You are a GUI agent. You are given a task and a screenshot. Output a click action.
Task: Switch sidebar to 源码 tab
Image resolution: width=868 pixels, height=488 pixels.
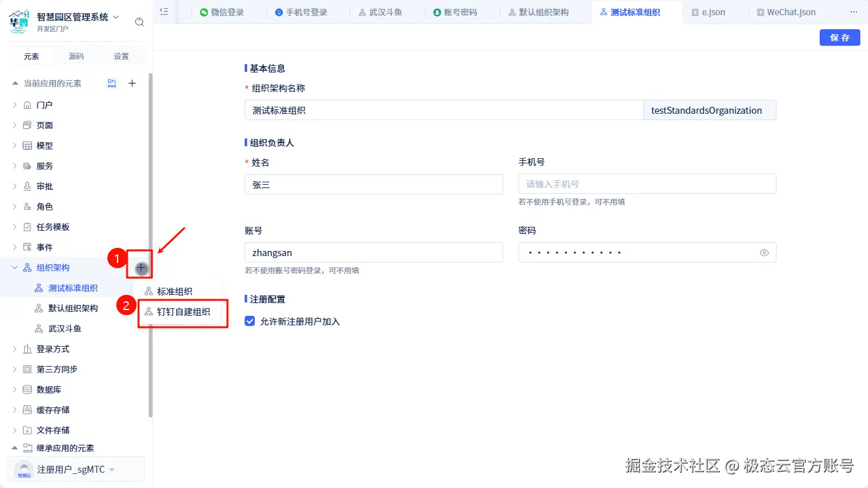pyautogui.click(x=76, y=56)
